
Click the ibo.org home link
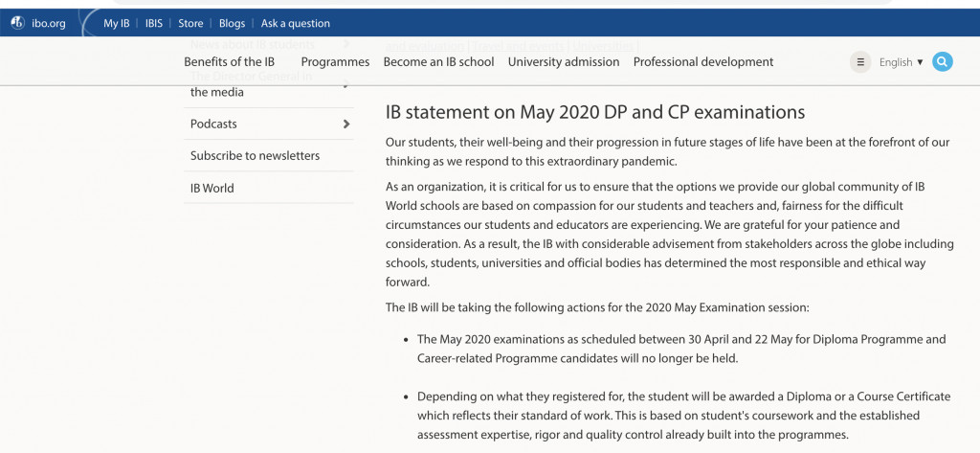point(50,23)
